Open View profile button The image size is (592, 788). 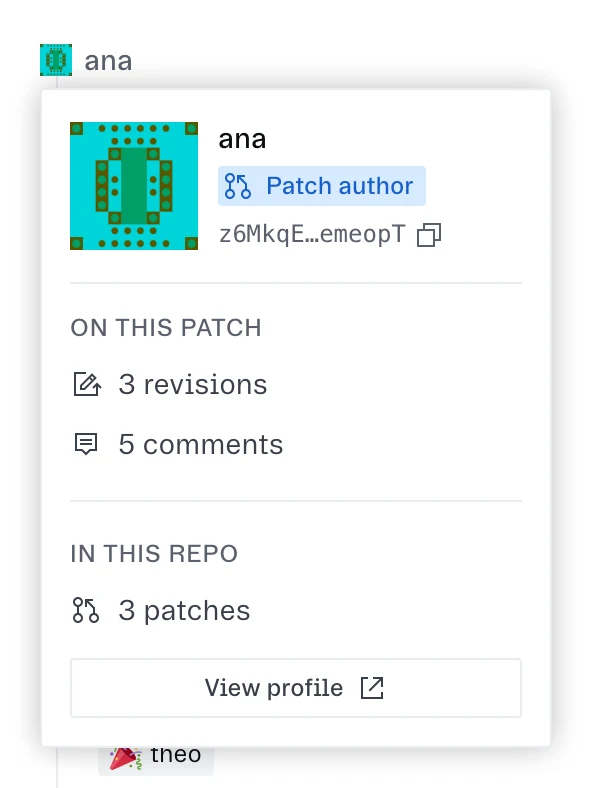(295, 687)
